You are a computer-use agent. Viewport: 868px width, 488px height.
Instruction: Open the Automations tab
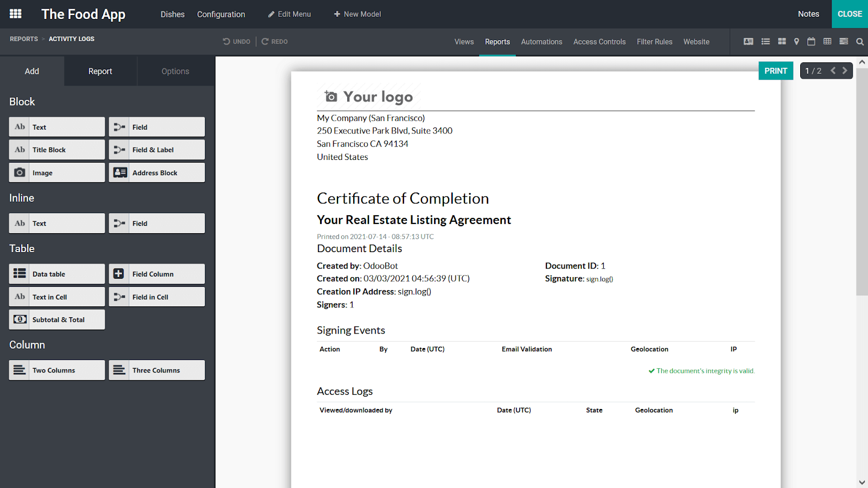[541, 42]
